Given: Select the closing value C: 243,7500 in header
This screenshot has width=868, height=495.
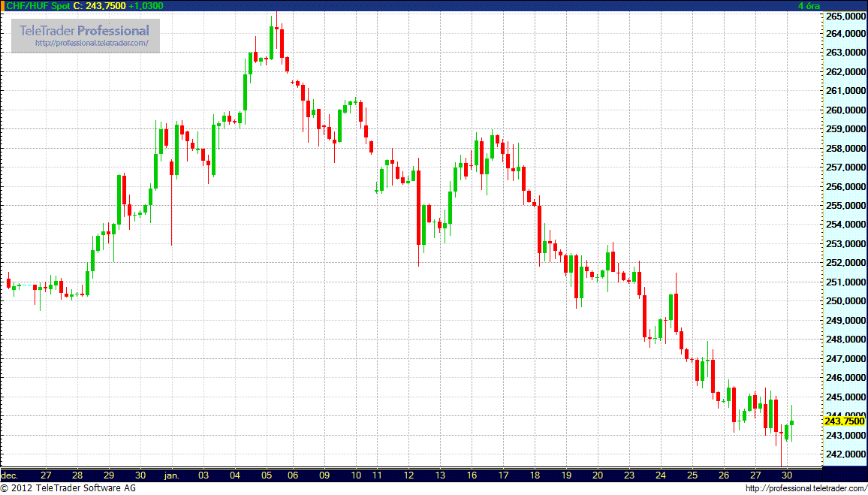Looking at the screenshot, I should tap(98, 5).
